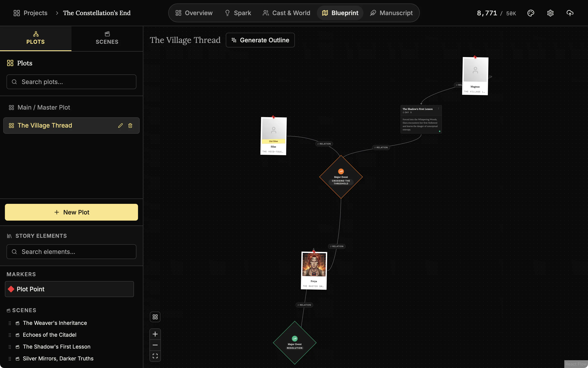Click the Resolution major event node
The height and width of the screenshot is (368, 588).
coord(295,343)
